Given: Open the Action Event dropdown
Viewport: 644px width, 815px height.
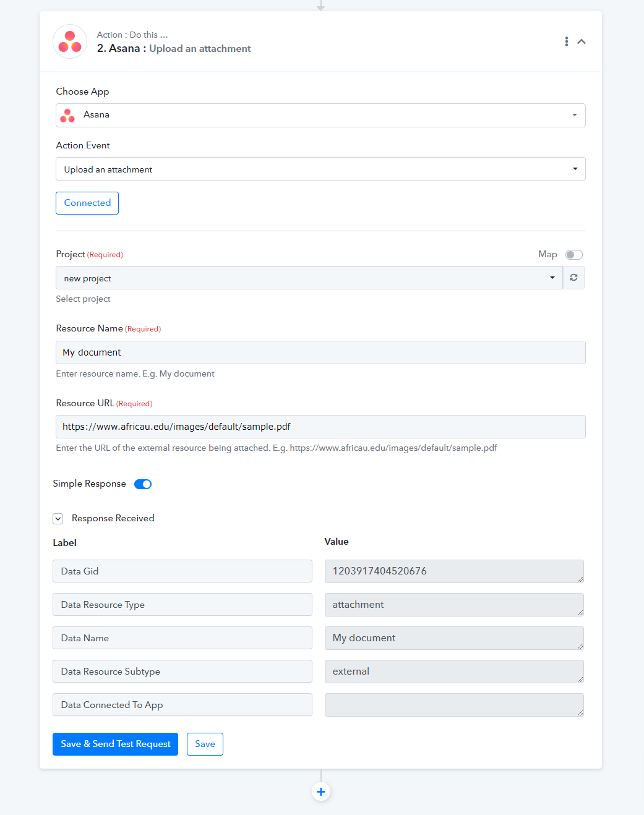Looking at the screenshot, I should point(320,169).
